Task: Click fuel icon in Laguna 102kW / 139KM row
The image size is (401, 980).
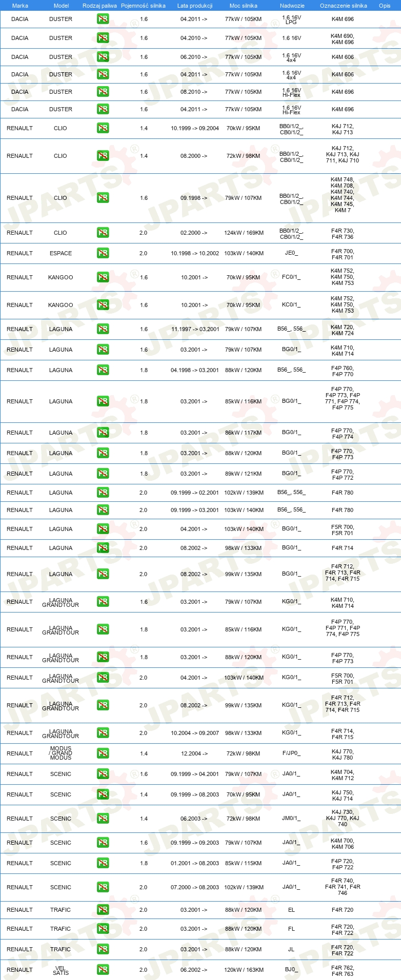Action: [103, 493]
